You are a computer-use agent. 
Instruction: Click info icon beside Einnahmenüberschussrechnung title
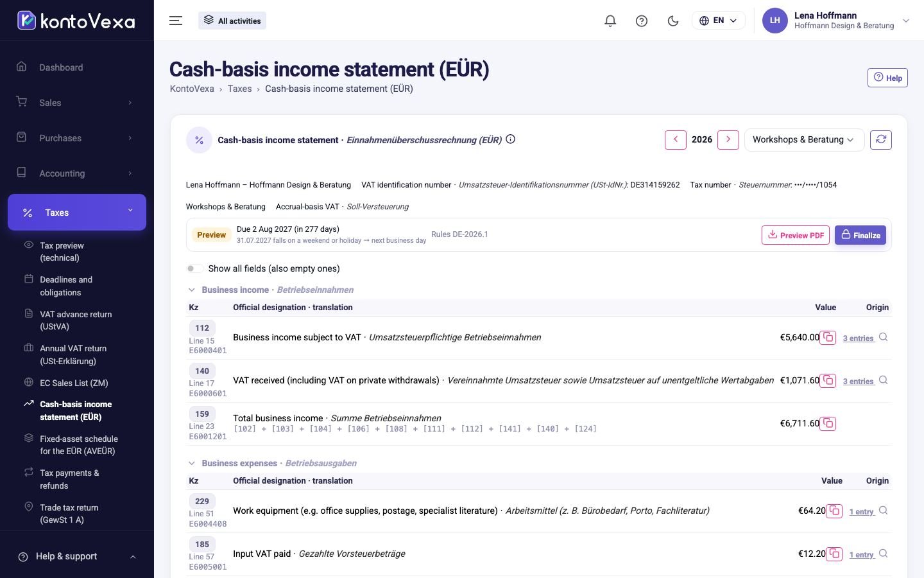[x=511, y=139]
